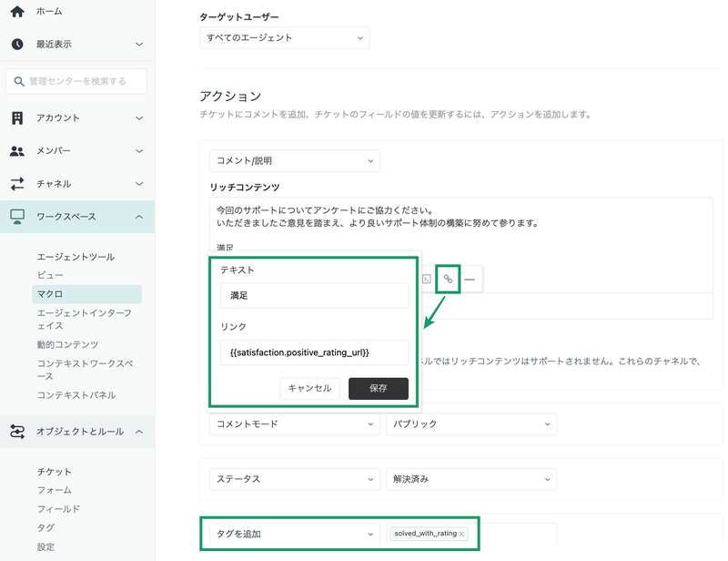The width and height of the screenshot is (728, 561).
Task: Click the チャネル arrows icon
Action: click(x=17, y=184)
